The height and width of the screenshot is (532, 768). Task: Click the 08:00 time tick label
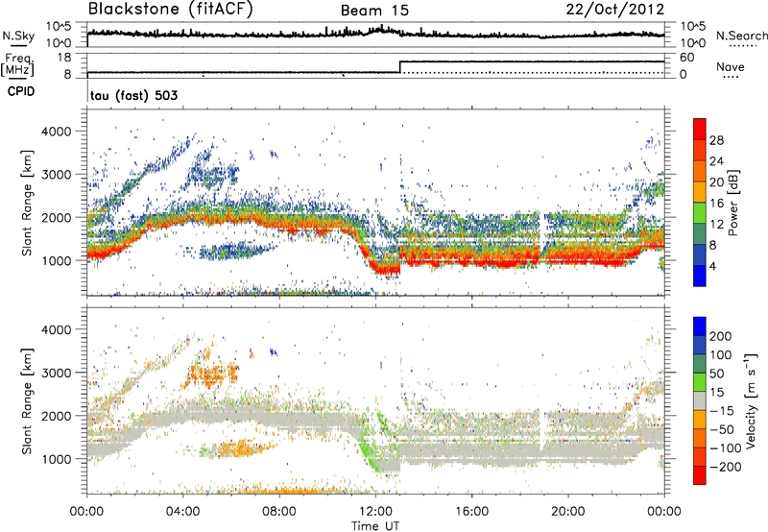click(279, 512)
